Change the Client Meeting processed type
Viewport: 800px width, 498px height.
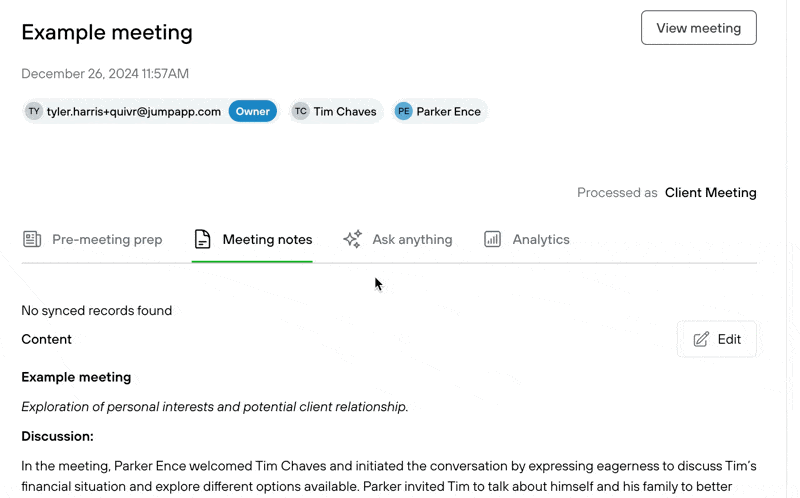pyautogui.click(x=710, y=192)
